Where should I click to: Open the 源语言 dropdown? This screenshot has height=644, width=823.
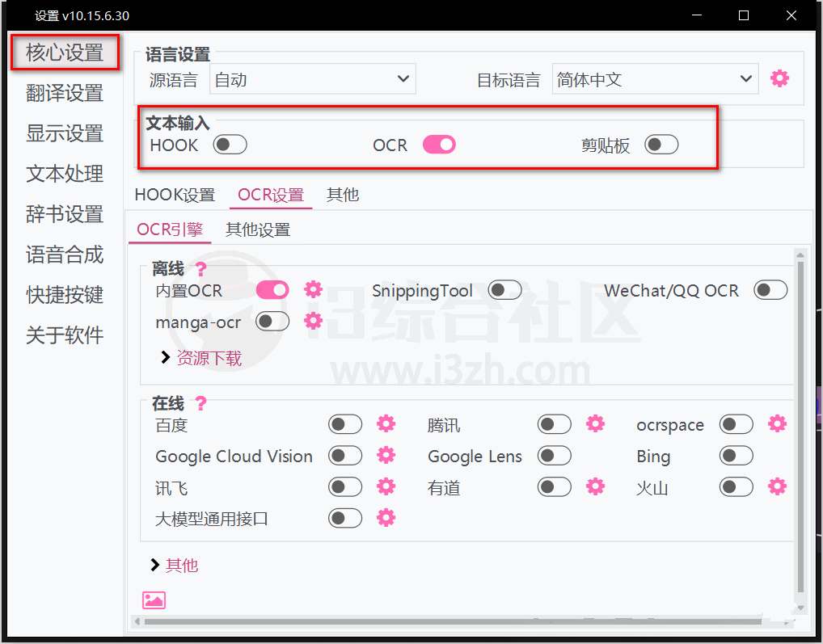coord(313,78)
